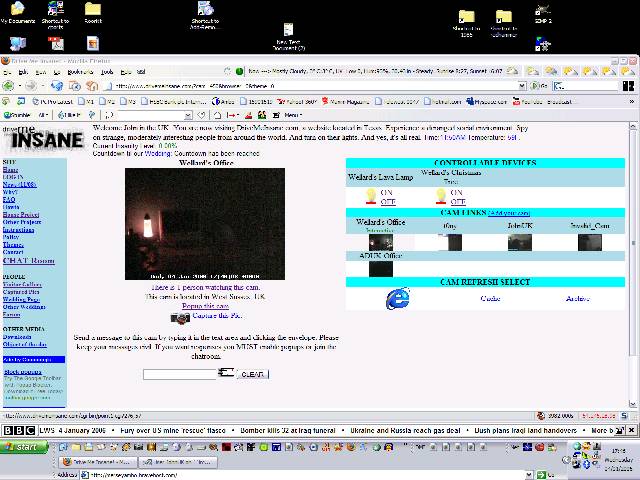640x480 pixels.
Task: Click the Object of the day link
Action: pos(24,344)
